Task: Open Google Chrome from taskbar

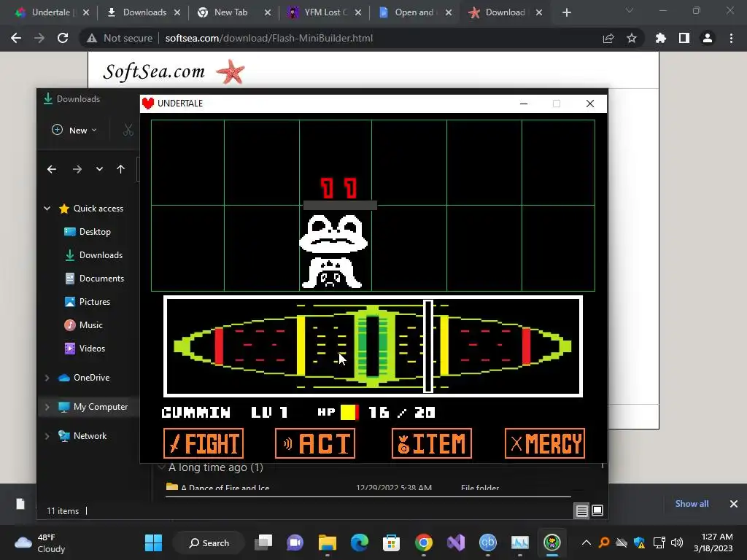Action: point(424,542)
